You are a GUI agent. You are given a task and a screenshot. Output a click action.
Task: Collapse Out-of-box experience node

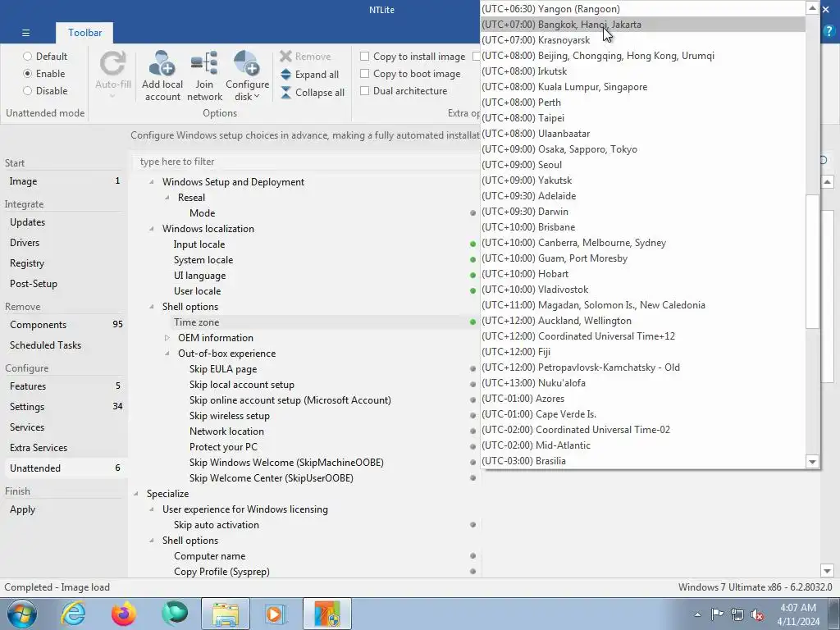click(x=167, y=353)
